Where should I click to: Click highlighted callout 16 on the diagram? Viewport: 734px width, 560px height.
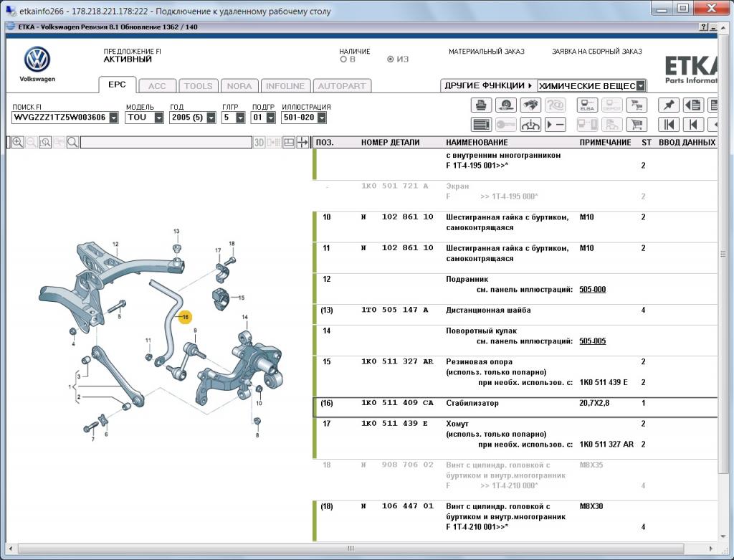[186, 318]
